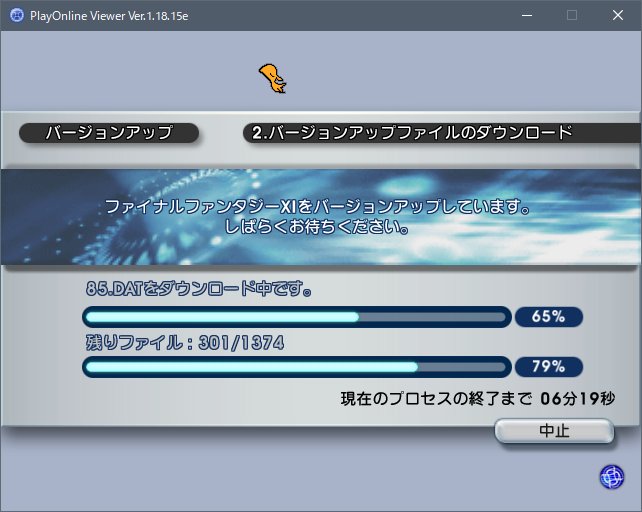The height and width of the screenshot is (512, 642).
Task: Click the 85.DAT download progress bar
Action: tap(296, 317)
